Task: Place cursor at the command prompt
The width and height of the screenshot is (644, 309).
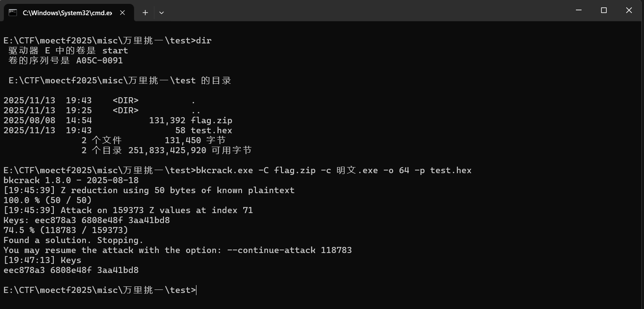Action: point(196,290)
